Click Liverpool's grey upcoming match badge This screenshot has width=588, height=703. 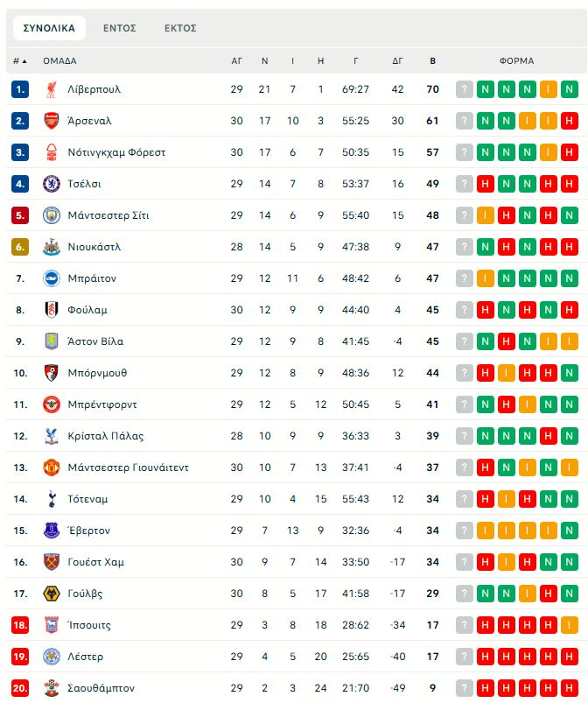coord(464,89)
